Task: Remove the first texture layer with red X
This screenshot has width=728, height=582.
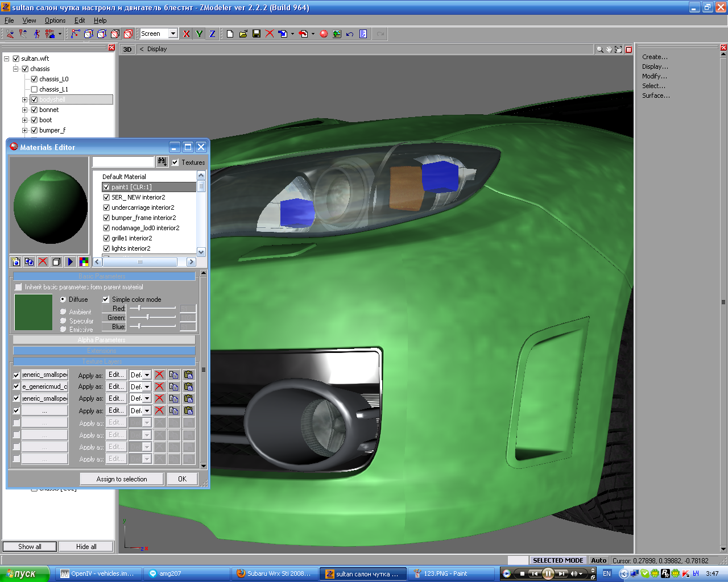Action: 159,375
